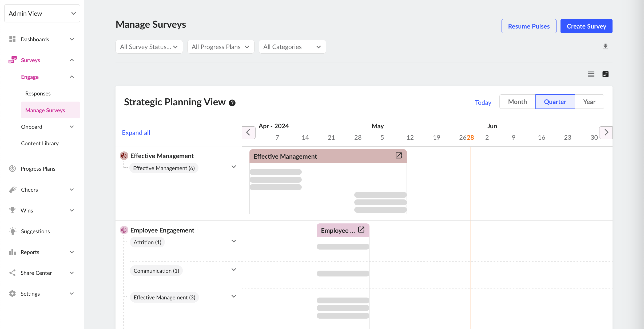The height and width of the screenshot is (329, 644).
Task: Open Progress Plans in sidebar
Action: click(x=38, y=168)
